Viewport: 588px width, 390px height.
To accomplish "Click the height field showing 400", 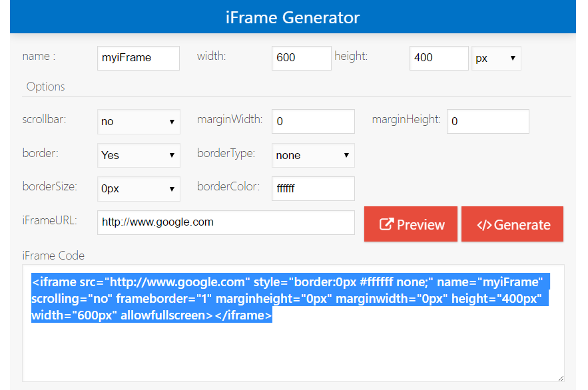I will 439,58.
